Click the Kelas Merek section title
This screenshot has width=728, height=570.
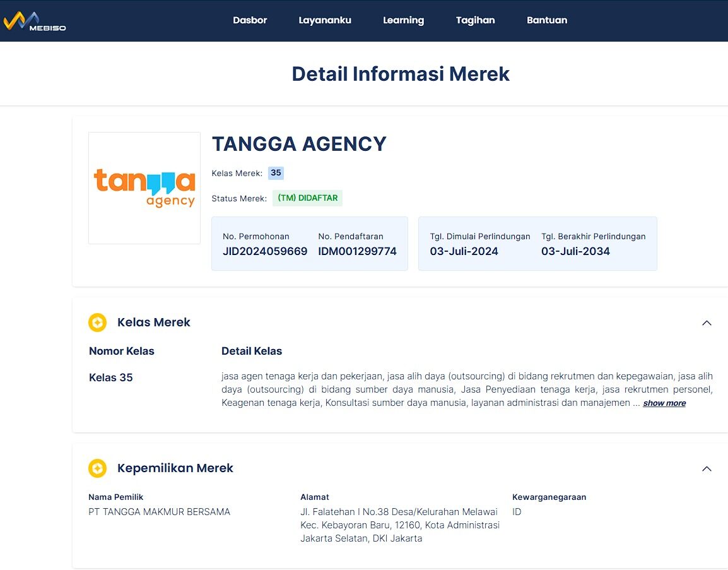point(154,323)
